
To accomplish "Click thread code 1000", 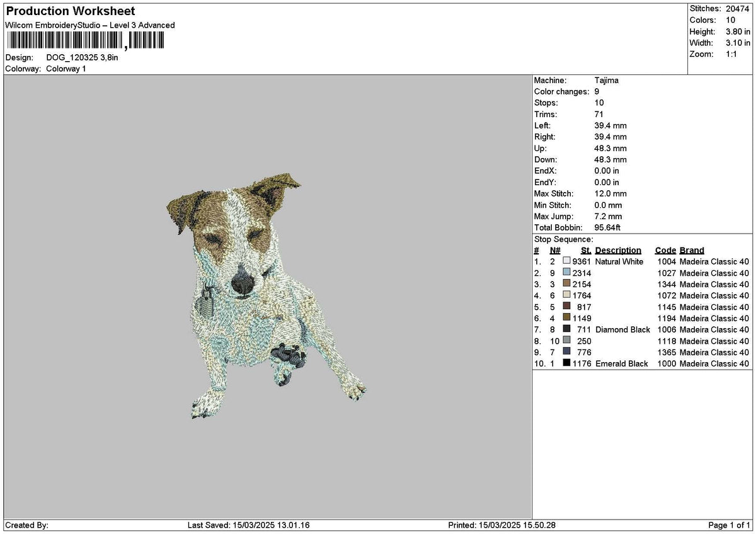I will coord(667,363).
